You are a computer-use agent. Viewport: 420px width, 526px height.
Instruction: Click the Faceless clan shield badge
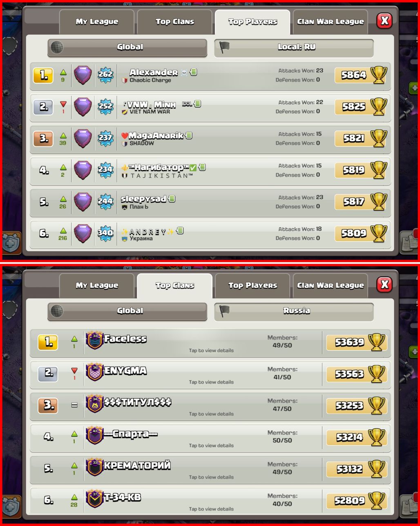[94, 341]
